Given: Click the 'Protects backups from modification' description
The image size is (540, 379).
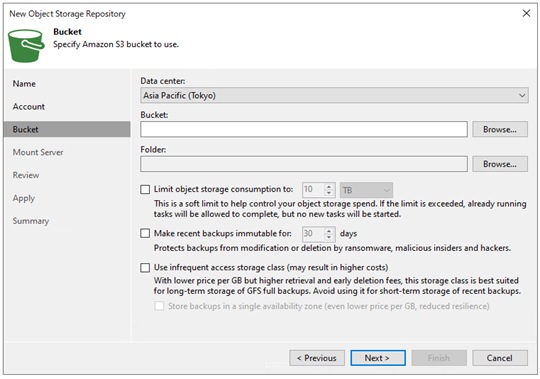Looking at the screenshot, I should click(332, 248).
